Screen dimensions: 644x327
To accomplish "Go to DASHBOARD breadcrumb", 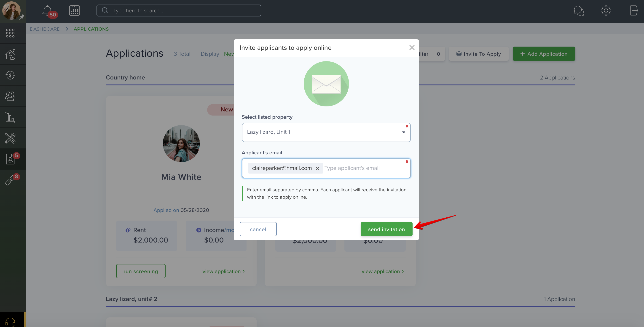I will click(x=45, y=29).
